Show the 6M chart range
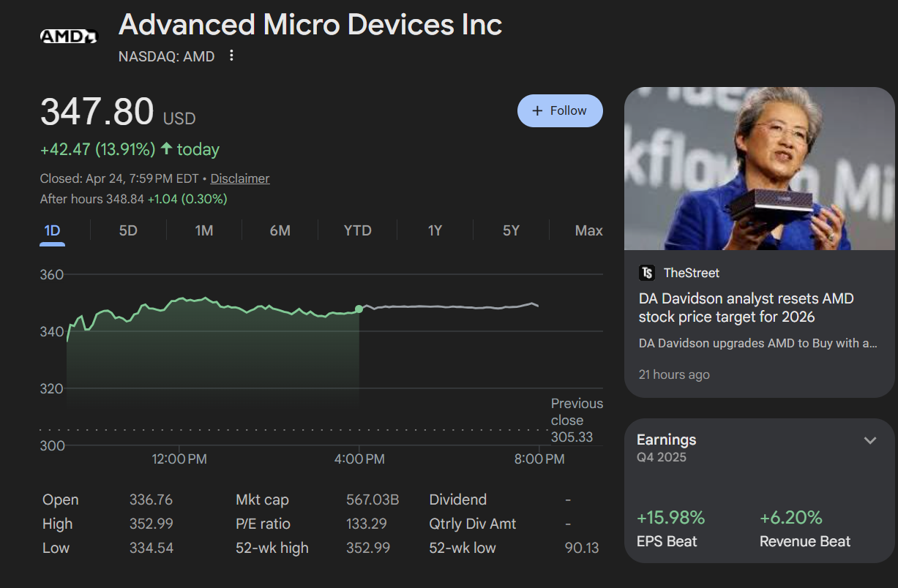The height and width of the screenshot is (588, 898). 280,230
